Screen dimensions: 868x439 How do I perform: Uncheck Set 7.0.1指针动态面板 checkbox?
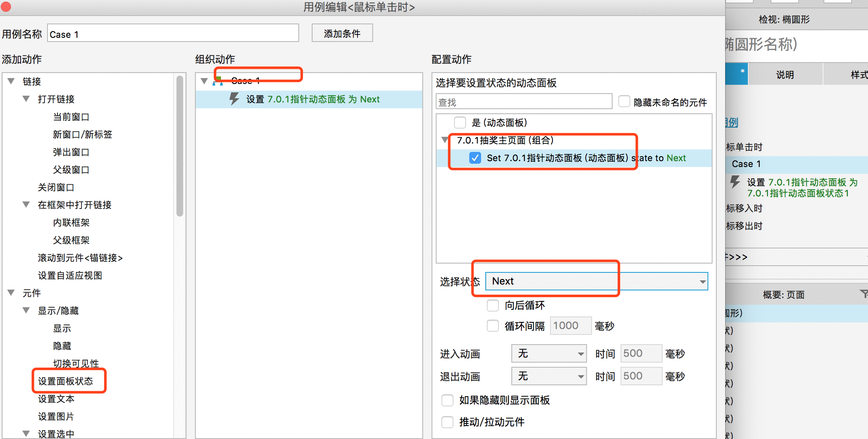(x=475, y=158)
